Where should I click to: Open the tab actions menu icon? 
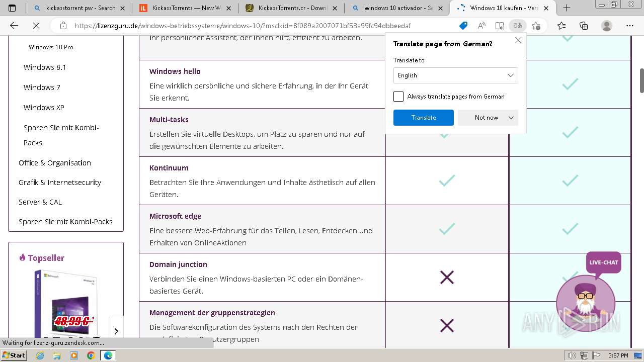coord(12,8)
